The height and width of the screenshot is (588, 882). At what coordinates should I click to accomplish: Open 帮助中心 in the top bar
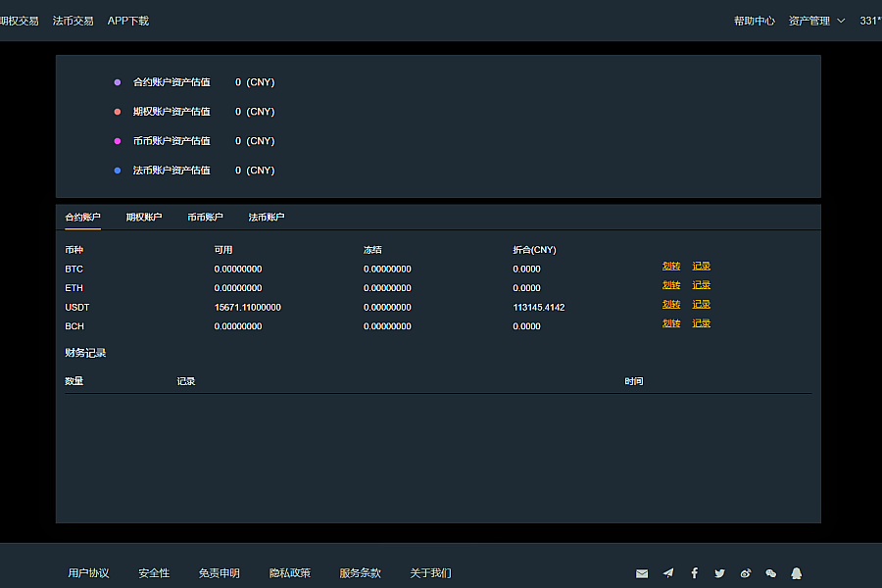[755, 21]
